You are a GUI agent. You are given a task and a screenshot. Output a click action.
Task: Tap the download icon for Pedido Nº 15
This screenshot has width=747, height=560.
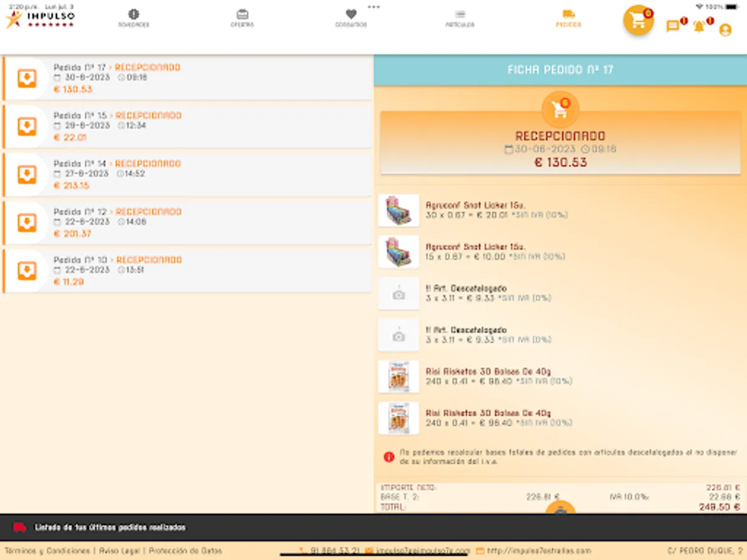click(x=27, y=126)
